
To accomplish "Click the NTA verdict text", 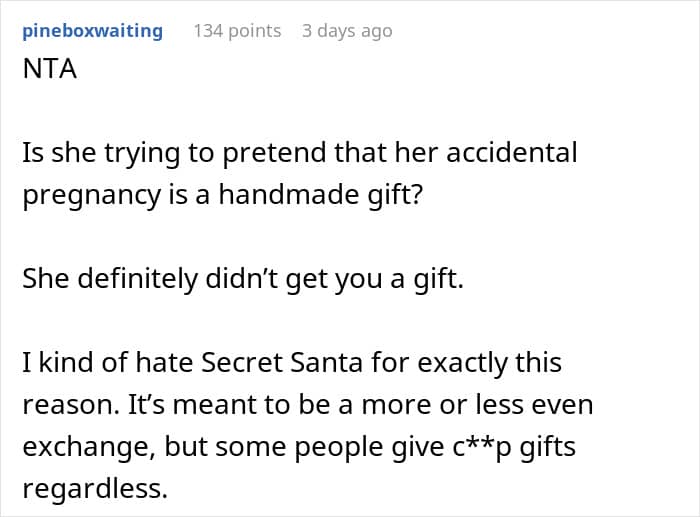I will click(x=49, y=73).
